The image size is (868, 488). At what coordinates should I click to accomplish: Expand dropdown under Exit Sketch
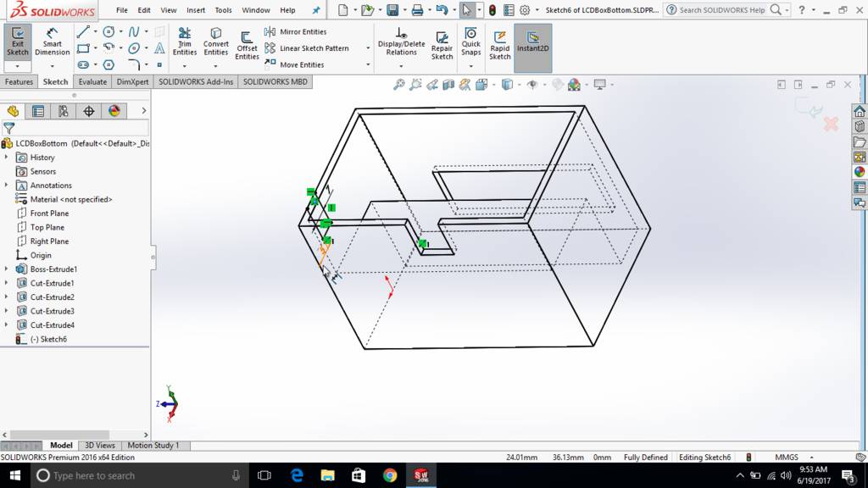[18, 66]
